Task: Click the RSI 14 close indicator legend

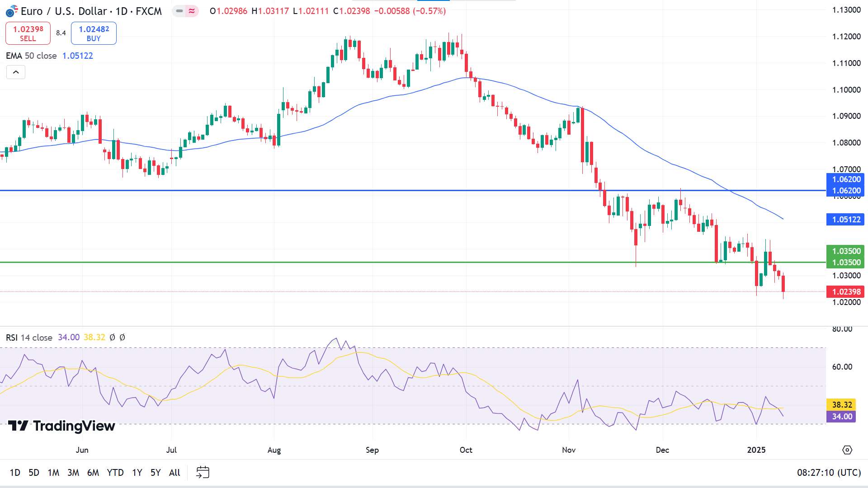Action: point(29,338)
